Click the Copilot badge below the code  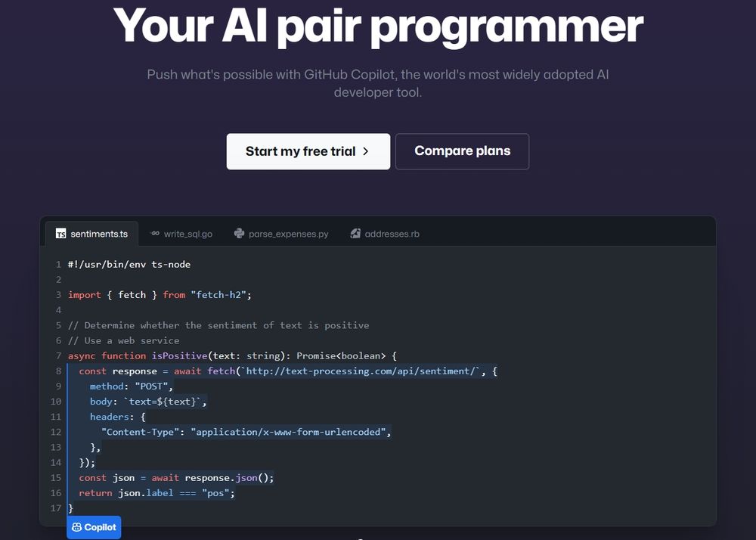(94, 527)
